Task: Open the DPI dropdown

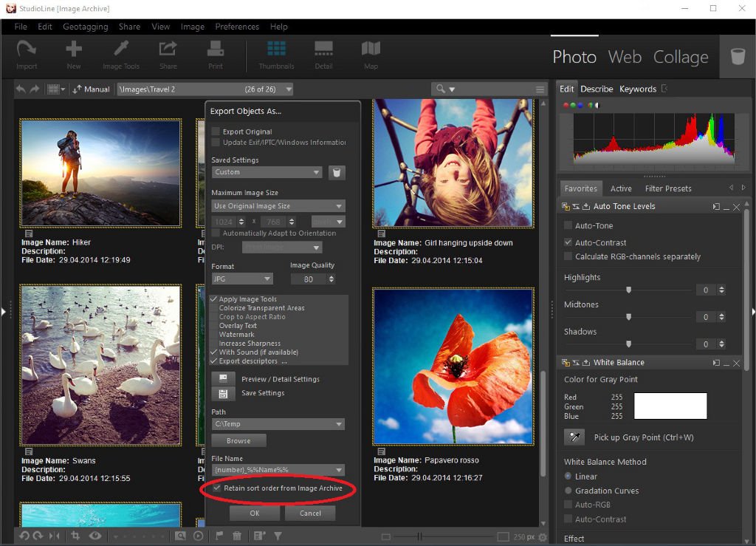Action: pos(282,248)
